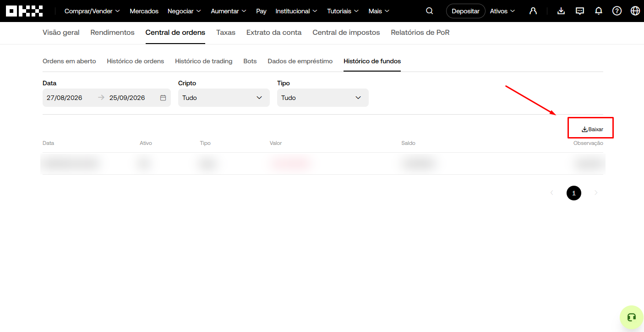Switch to Visão geral tab
Viewport: 644px width, 332px height.
tap(61, 33)
